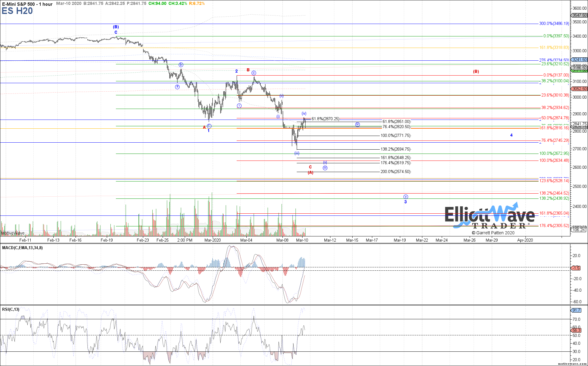Select the large 'ES H20' symbol label
This screenshot has height=366, width=588.
(17, 11)
